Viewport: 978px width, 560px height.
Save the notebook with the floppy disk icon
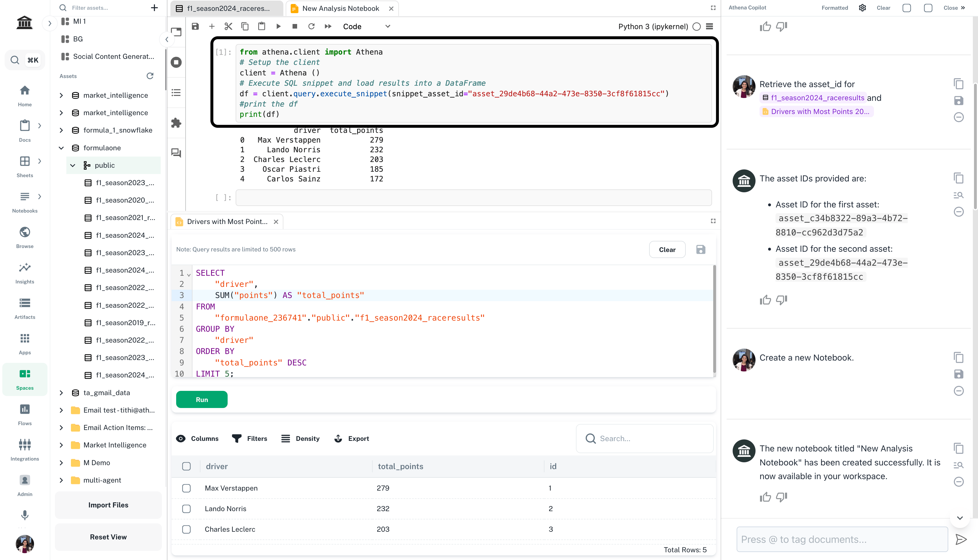coord(195,26)
